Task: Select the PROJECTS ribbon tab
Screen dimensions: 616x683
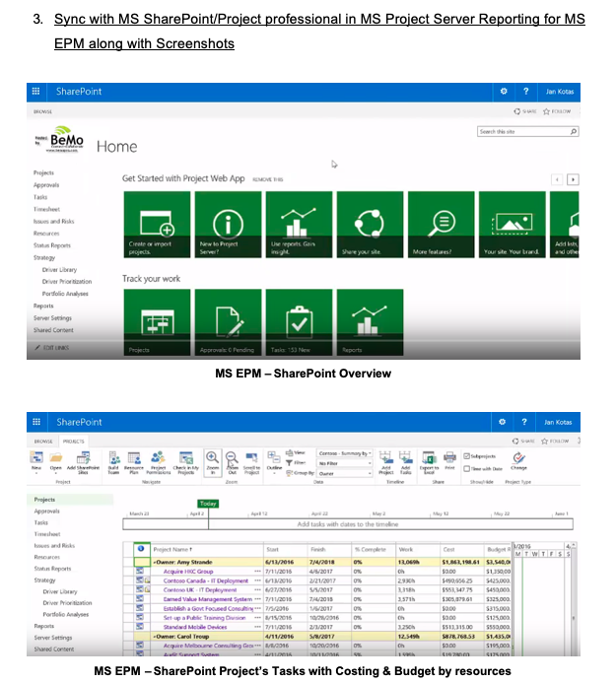Action: (73, 442)
